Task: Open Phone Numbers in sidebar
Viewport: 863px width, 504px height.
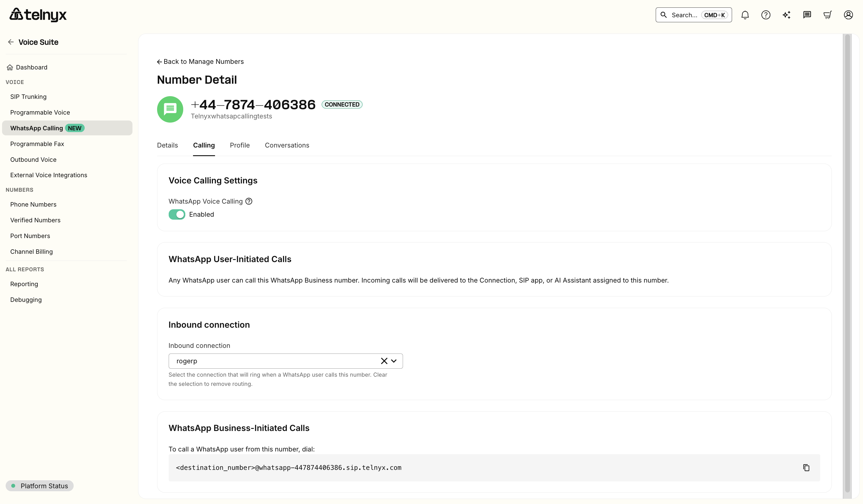Action: pyautogui.click(x=33, y=205)
